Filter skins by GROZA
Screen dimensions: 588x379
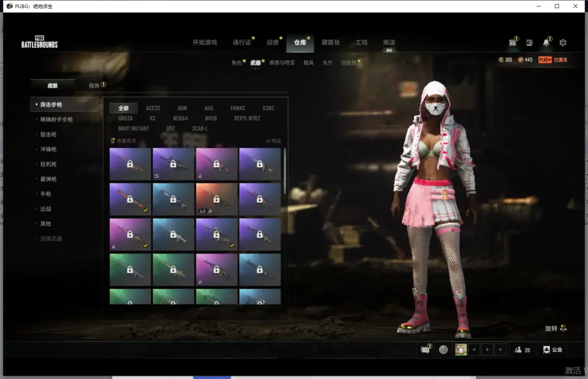(x=125, y=119)
